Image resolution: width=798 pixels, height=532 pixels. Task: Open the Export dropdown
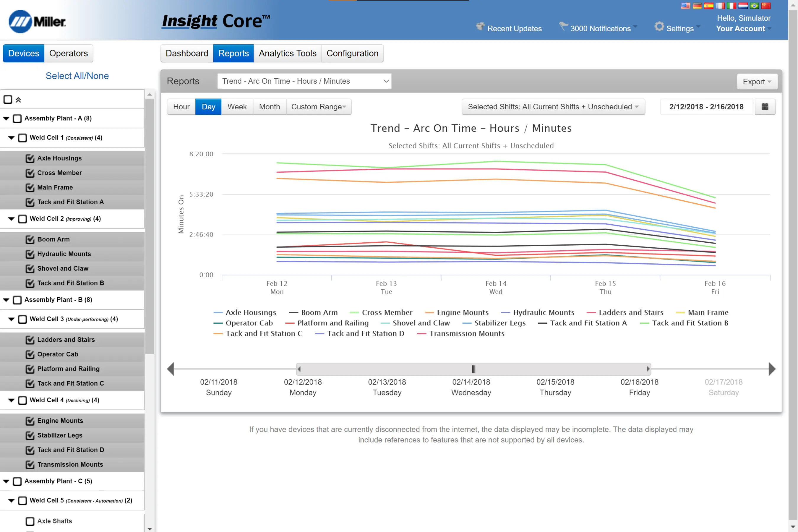[x=757, y=82]
